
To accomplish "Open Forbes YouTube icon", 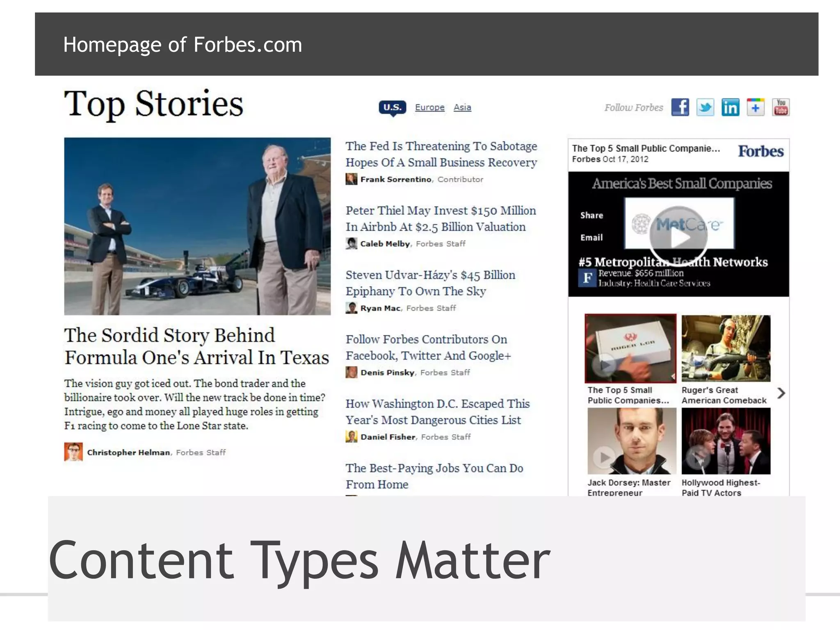I will click(781, 107).
